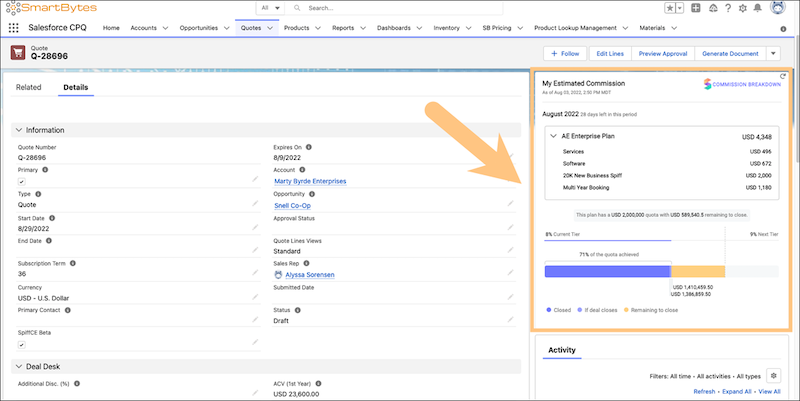This screenshot has height=401, width=800.
Task: Open the global actions plus icon
Action: (695, 8)
